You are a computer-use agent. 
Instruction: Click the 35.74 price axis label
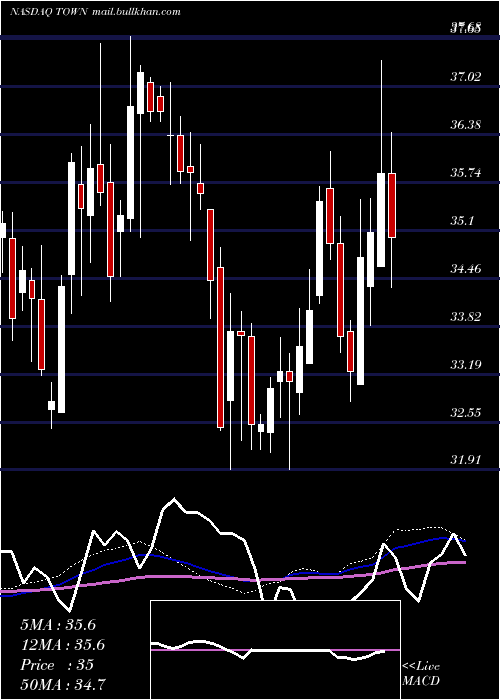[466, 173]
